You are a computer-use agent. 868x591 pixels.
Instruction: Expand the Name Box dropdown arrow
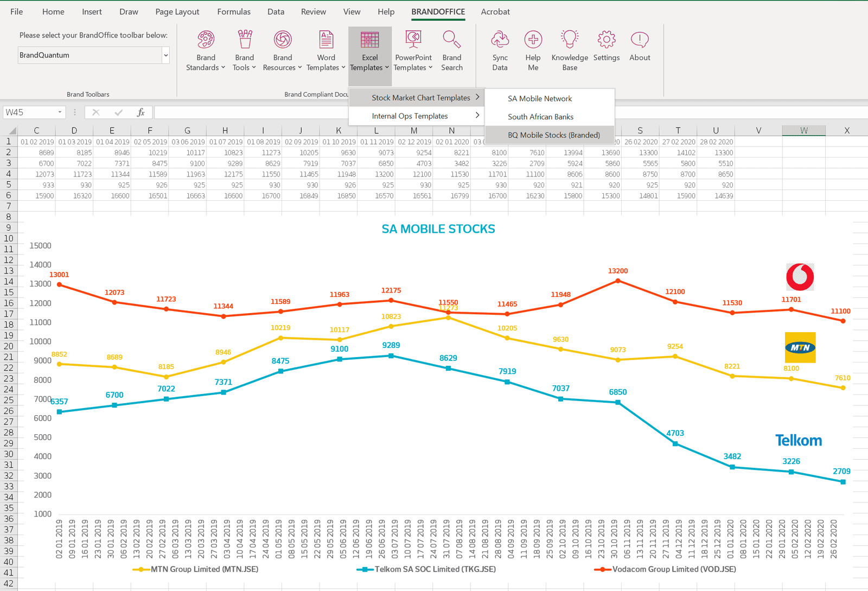60,112
